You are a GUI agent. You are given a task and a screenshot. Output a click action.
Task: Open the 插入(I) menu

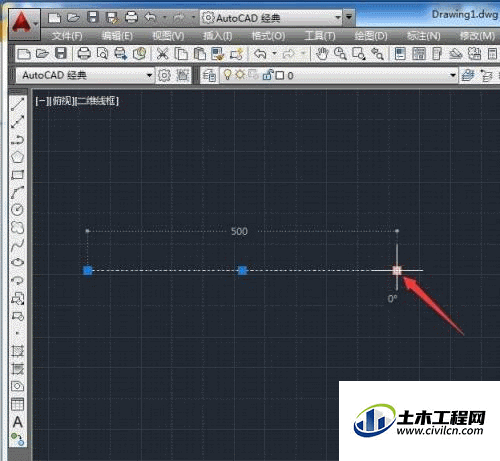point(218,36)
